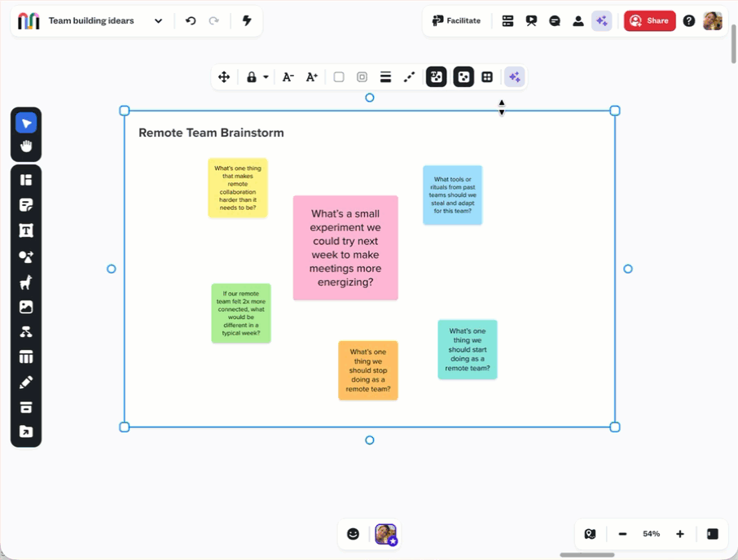
Task: Select the arrow pointer tool
Action: click(26, 123)
